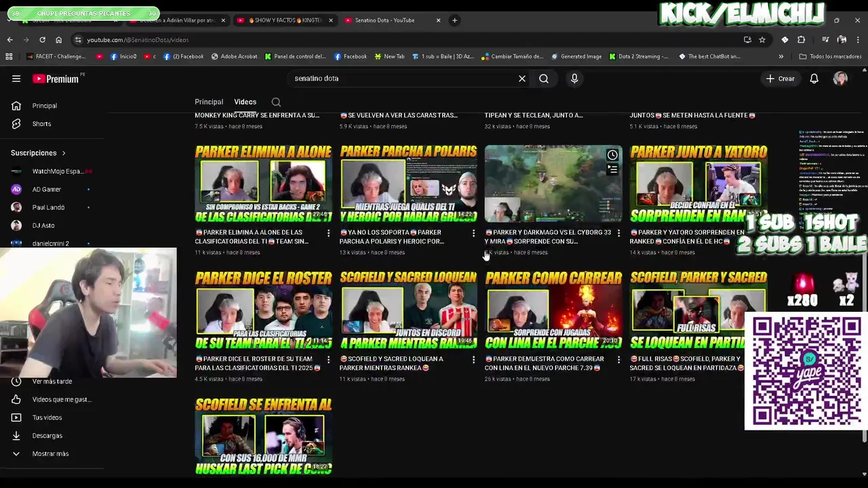The width and height of the screenshot is (868, 488).
Task: Click the channel search magnifier next to Videos
Action: 276,102
